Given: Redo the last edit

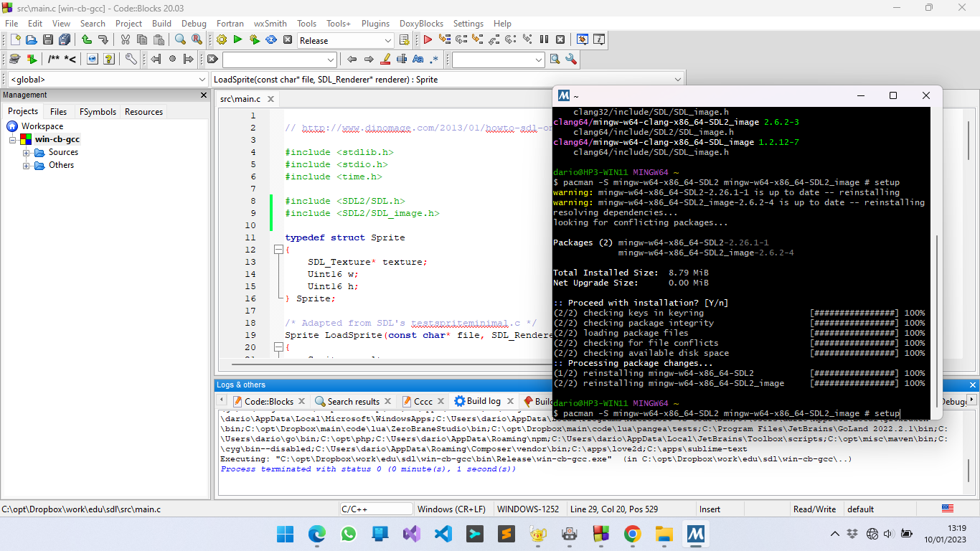Looking at the screenshot, I should pyautogui.click(x=103, y=40).
